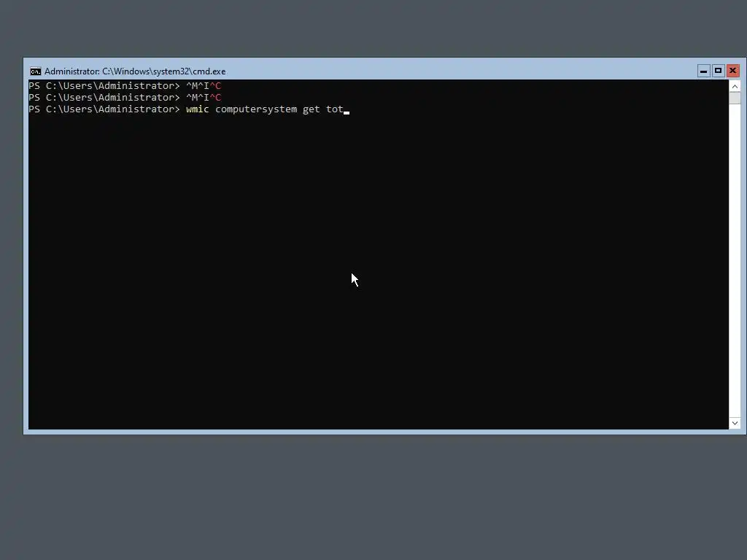Screen dimensions: 747x560
Task: Click the second line's '^M^I^C' text
Action: 204,97
